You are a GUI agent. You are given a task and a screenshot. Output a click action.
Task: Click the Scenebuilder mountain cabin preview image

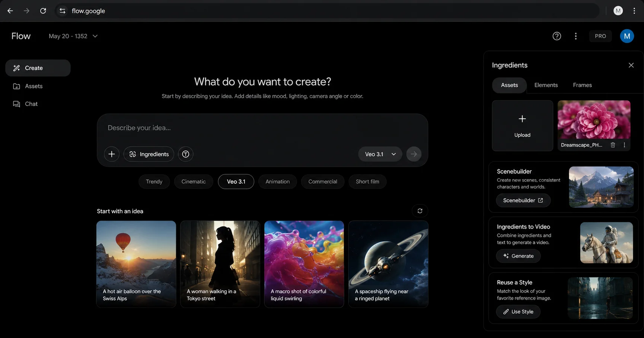point(601,187)
